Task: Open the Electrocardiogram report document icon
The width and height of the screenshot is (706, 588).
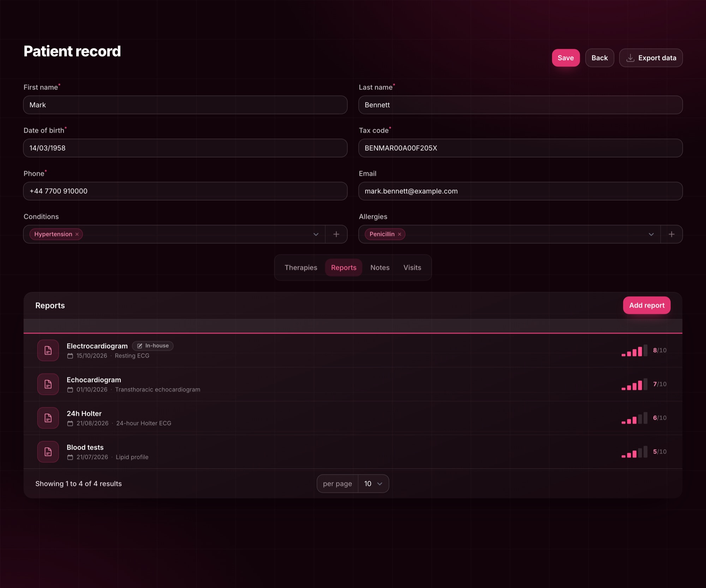Action: point(48,350)
